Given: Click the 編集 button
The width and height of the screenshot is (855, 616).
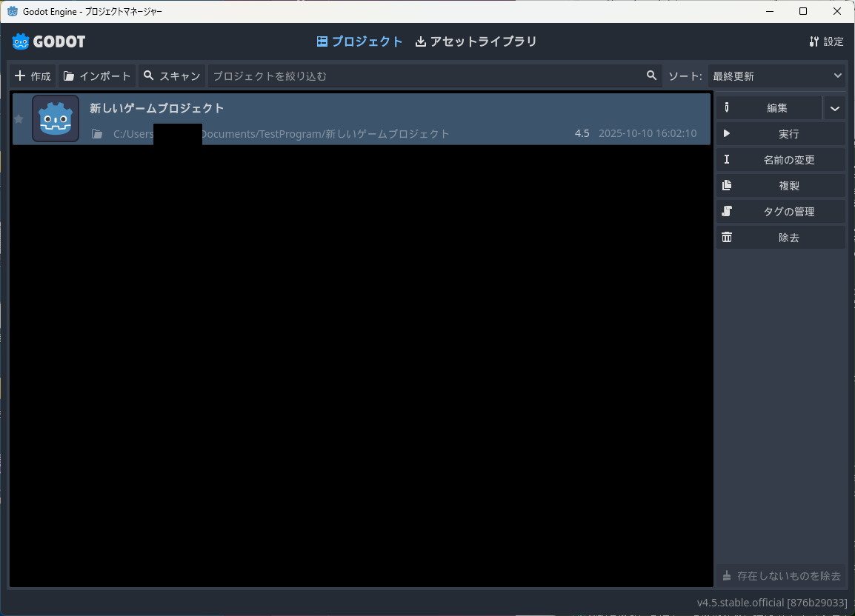Looking at the screenshot, I should (769, 108).
